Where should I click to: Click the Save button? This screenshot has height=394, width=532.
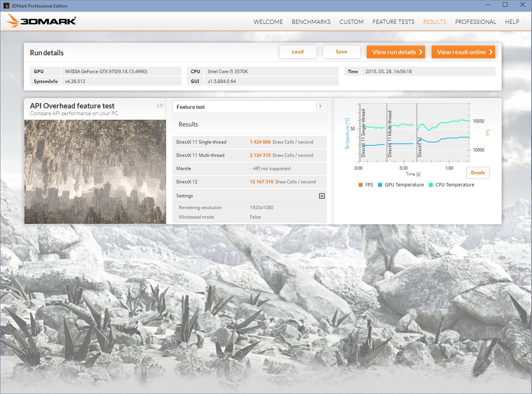coord(341,52)
